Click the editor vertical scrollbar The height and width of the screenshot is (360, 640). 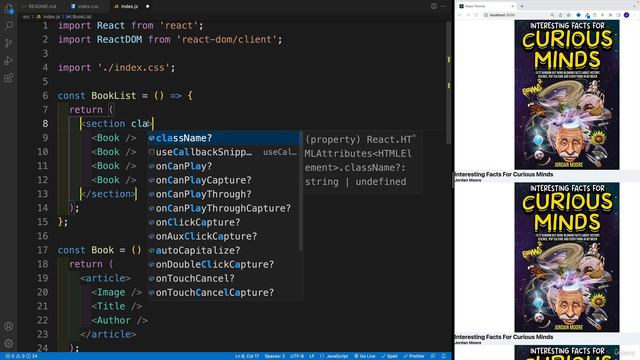coord(449,82)
